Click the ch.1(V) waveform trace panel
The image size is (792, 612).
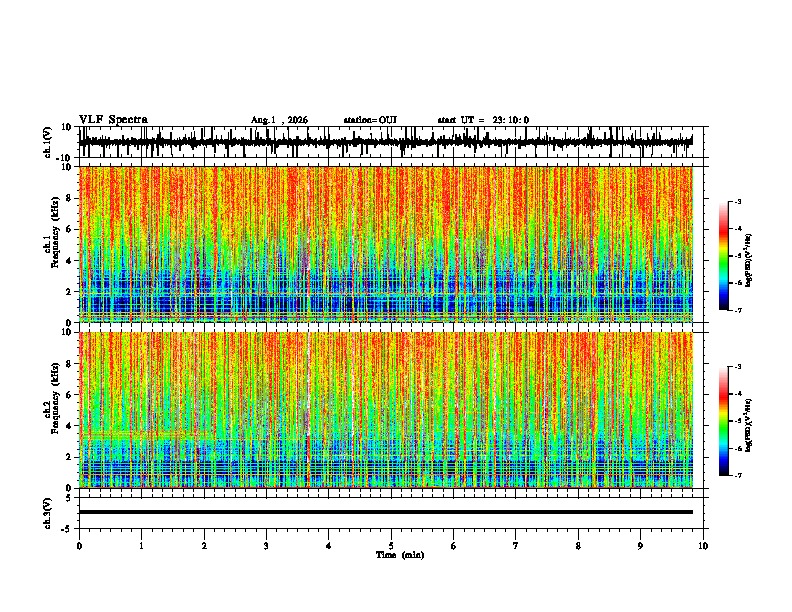[x=393, y=142]
